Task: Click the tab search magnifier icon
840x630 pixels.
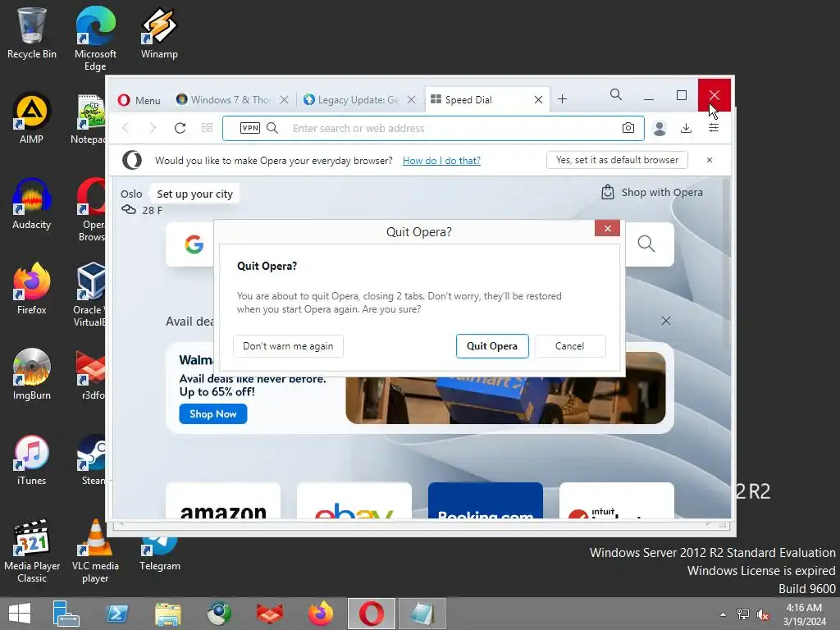Action: click(616, 95)
